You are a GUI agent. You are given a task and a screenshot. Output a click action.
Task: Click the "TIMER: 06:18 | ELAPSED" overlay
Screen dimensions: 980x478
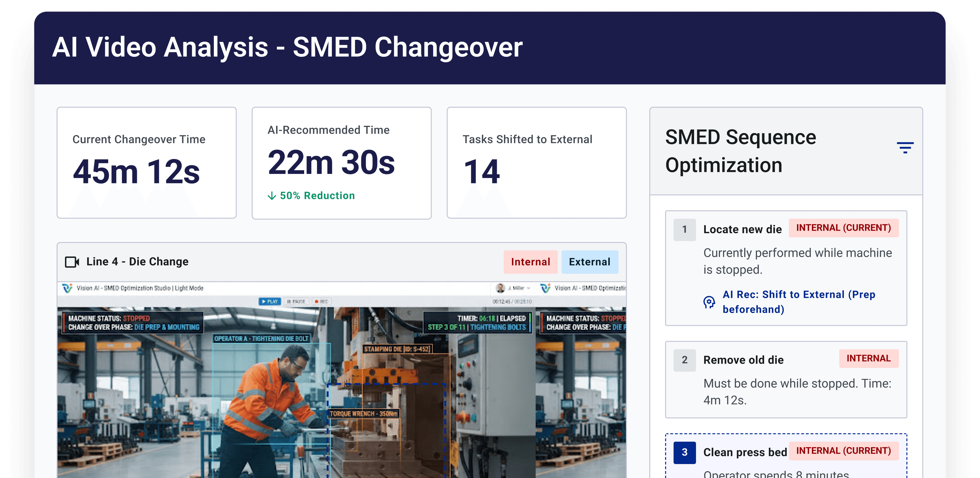coord(491,319)
